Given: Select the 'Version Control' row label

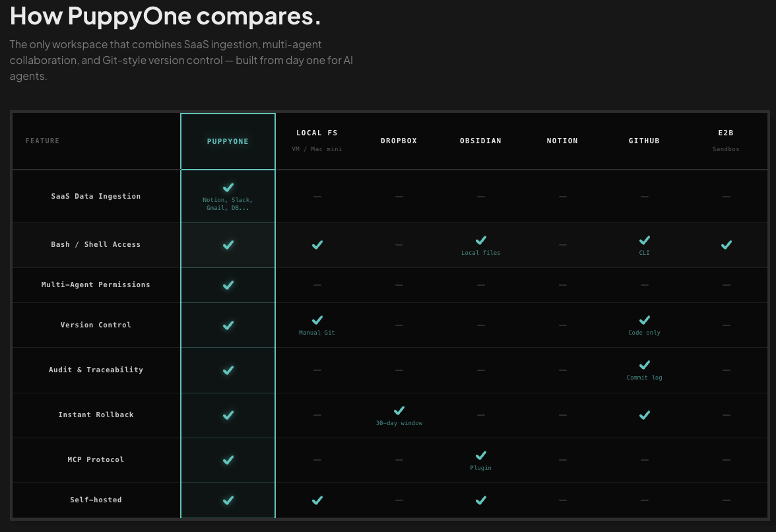Looking at the screenshot, I should pyautogui.click(x=96, y=325).
